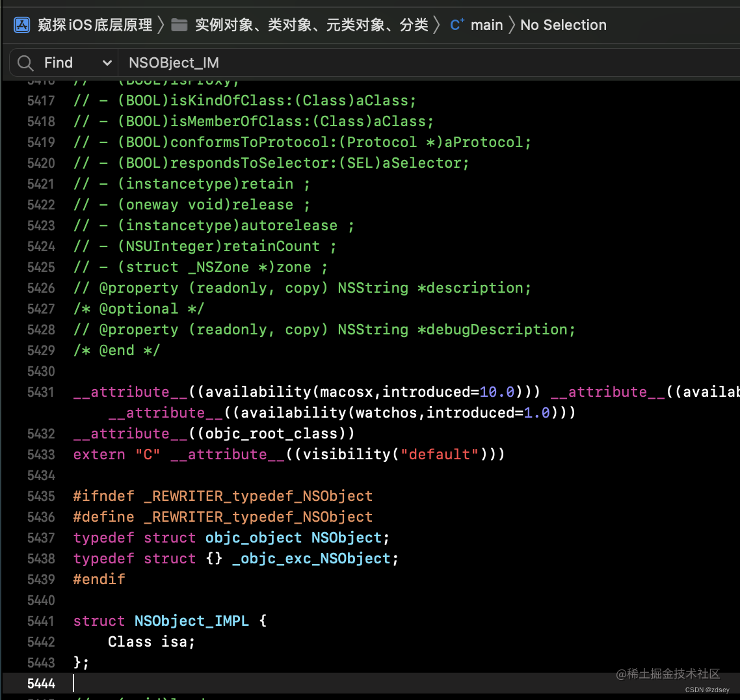
Task: Click the _NSZone zone comment line
Action: click(x=200, y=267)
